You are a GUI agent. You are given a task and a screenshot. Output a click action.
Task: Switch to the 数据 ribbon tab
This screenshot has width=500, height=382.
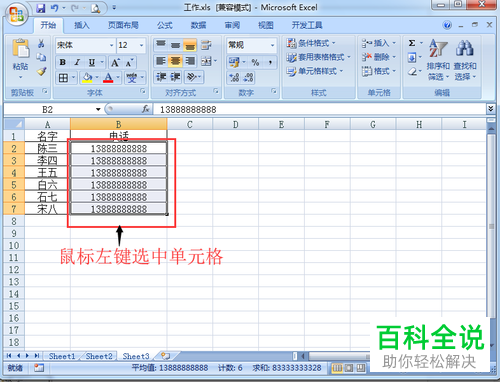pos(198,25)
